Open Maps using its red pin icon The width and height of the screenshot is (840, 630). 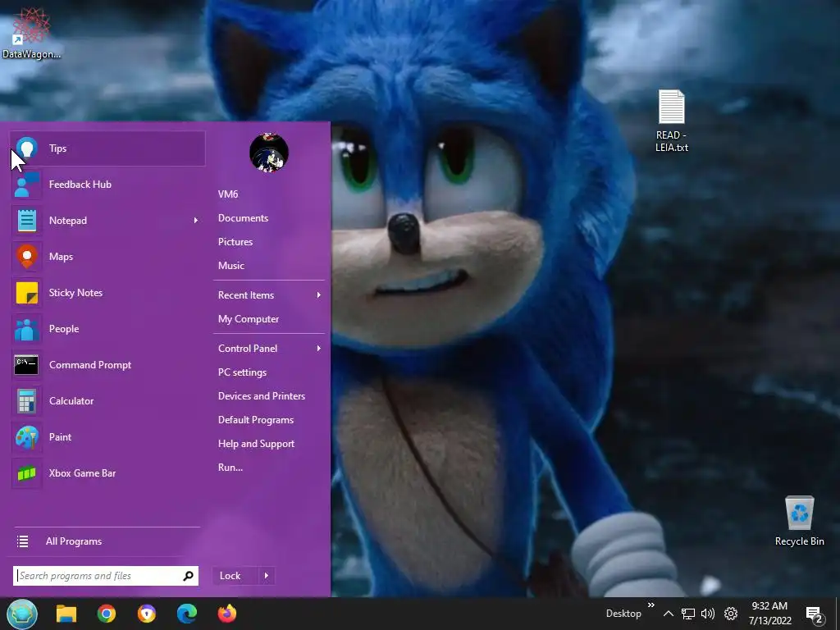[x=27, y=257]
